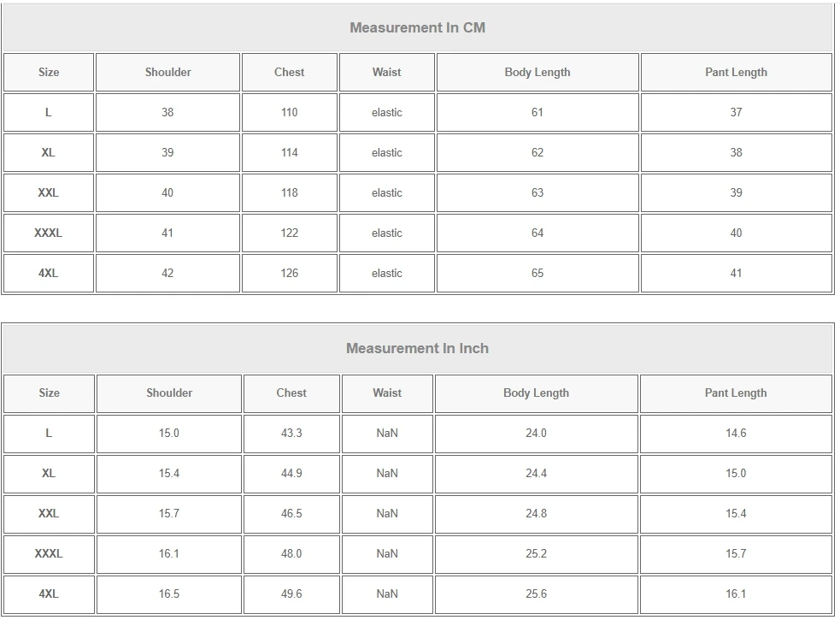Viewport: 840px width, 620px height.
Task: Click the "Measurement In Inch" table title
Action: 417,348
